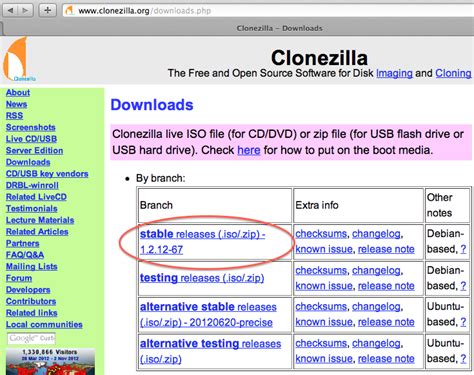The width and height of the screenshot is (474, 375).
Task: Open known issue link in stable row
Action: pos(324,249)
